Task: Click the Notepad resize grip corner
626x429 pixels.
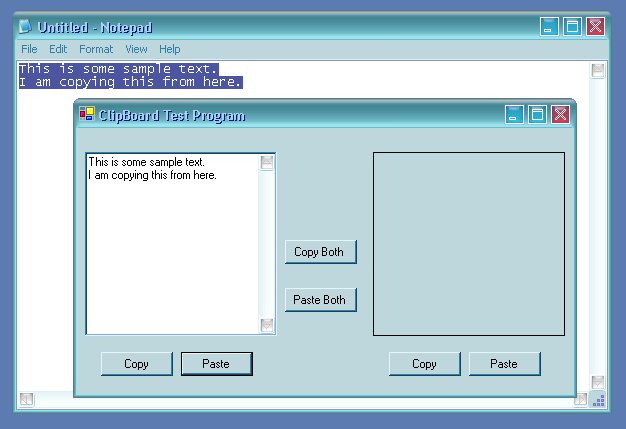Action: [x=598, y=400]
